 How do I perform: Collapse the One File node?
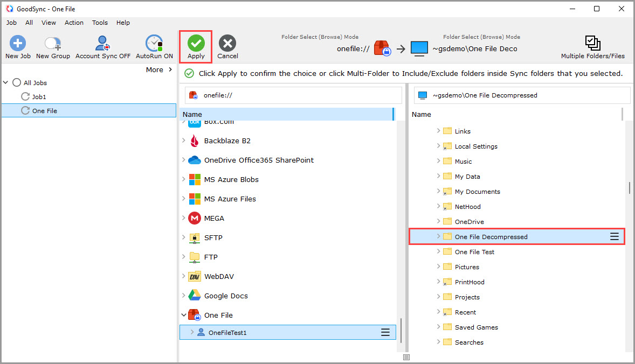click(183, 314)
